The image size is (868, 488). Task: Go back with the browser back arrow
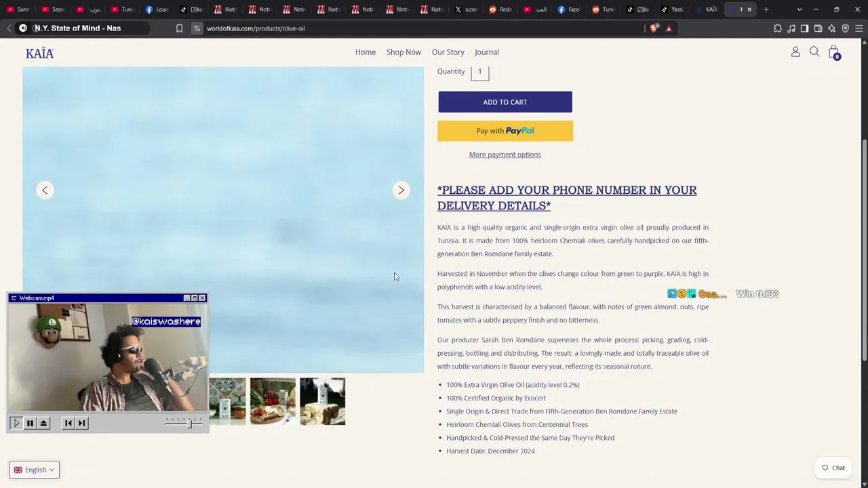[9, 28]
